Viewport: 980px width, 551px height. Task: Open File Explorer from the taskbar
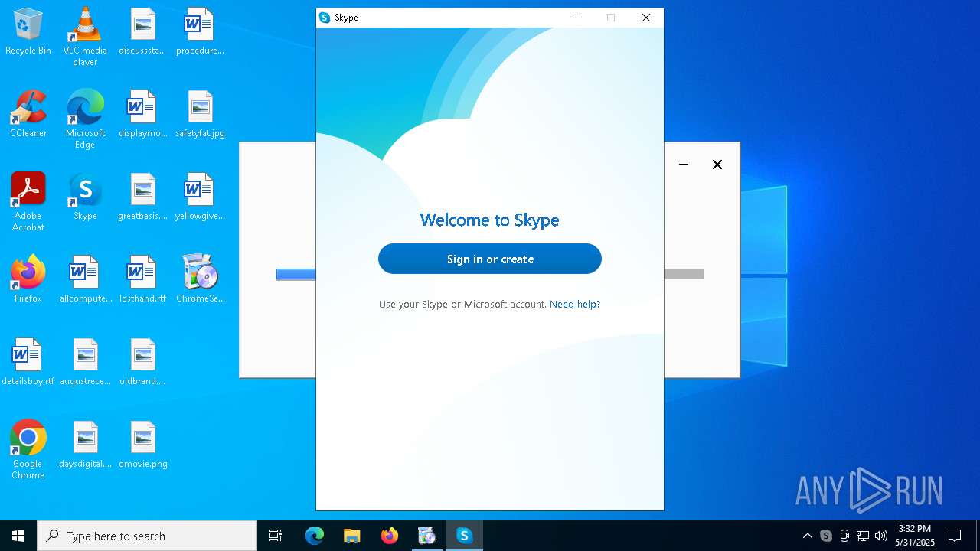point(352,536)
